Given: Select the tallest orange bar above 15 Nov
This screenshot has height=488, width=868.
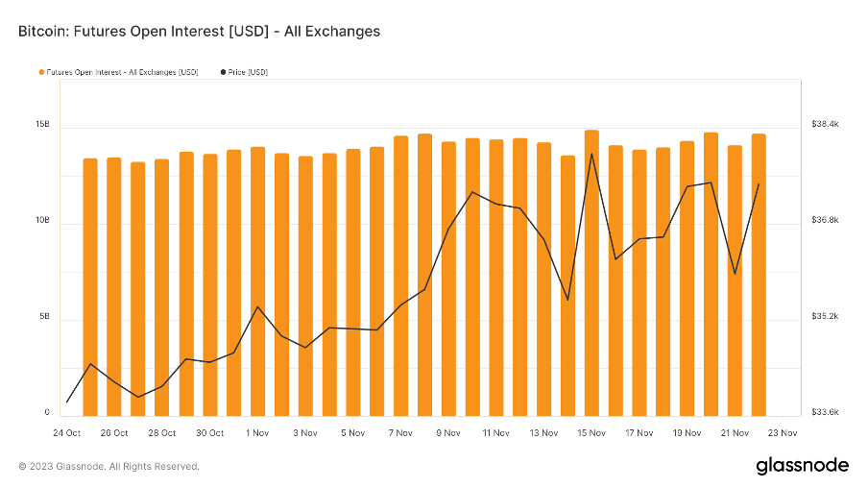Looking at the screenshot, I should (591, 273).
